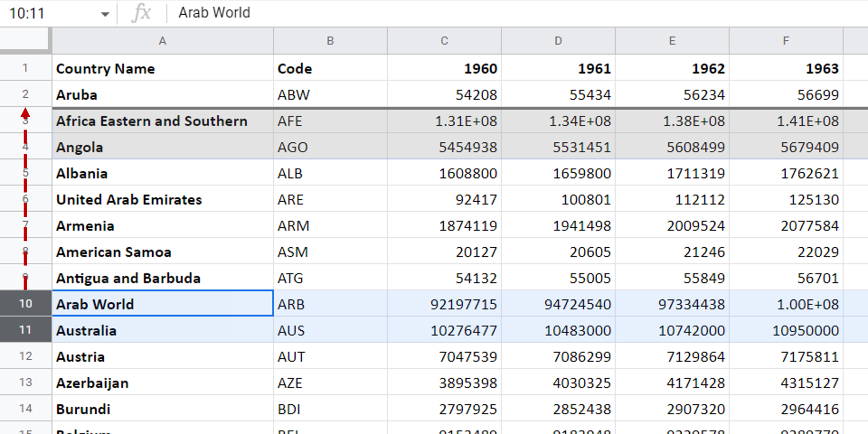Image resolution: width=868 pixels, height=434 pixels.
Task: Click the Angola 1960 value 5454938
Action: [444, 147]
